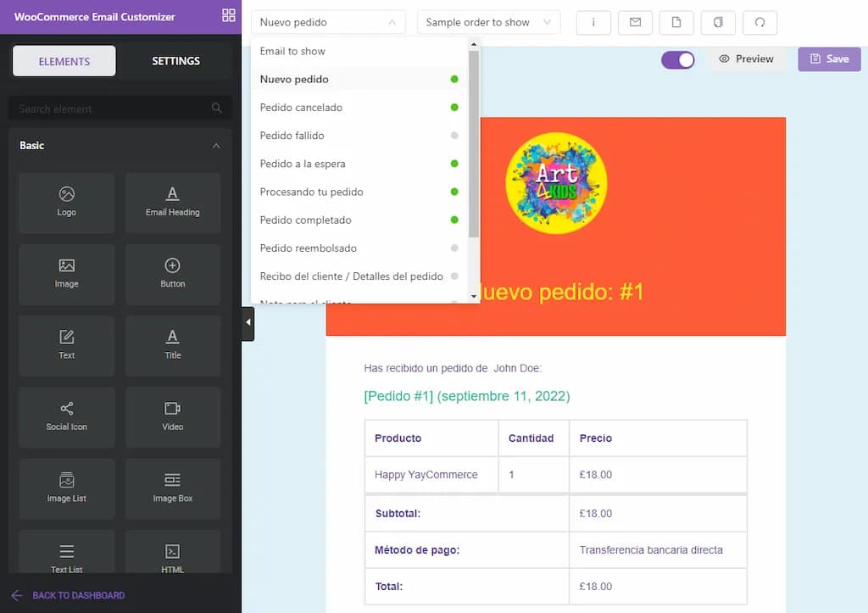
Task: Select Pedido reembolsado email
Action: pos(359,248)
